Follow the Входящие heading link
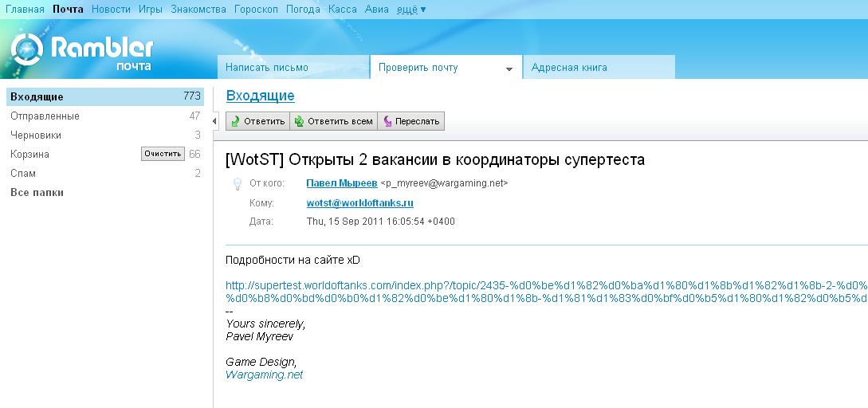 click(260, 96)
